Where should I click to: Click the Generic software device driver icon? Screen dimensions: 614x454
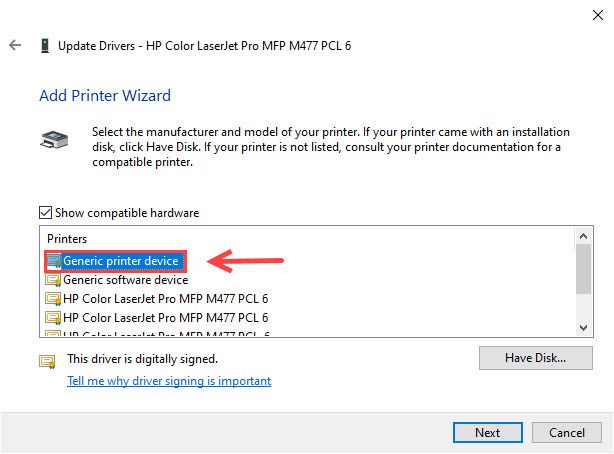pos(54,280)
